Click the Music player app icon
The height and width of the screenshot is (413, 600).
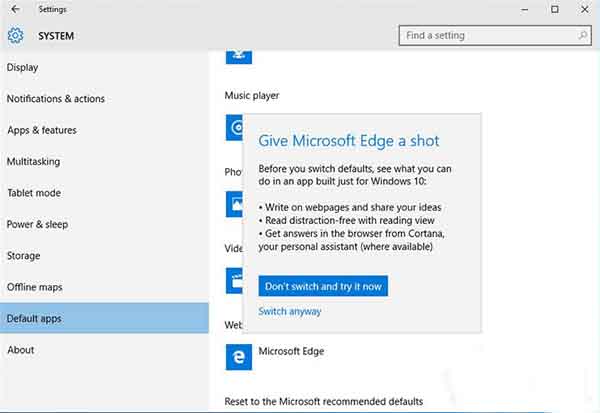pos(234,127)
